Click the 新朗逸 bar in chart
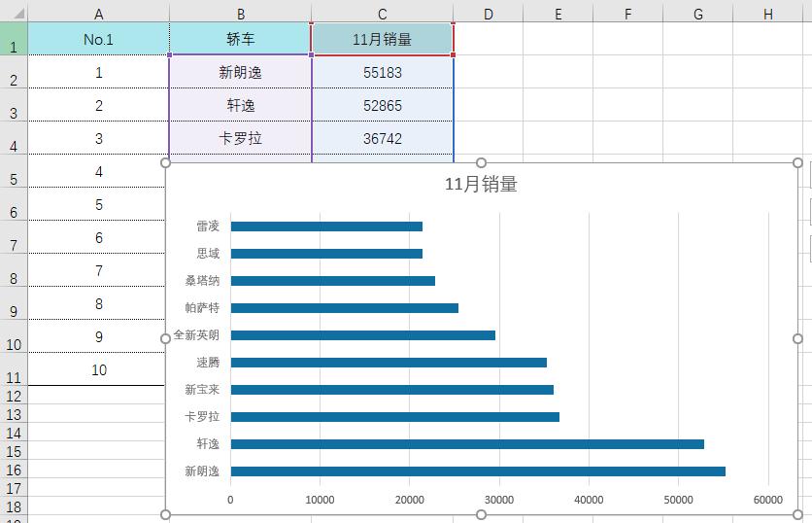This screenshot has width=812, height=523. pyautogui.click(x=478, y=471)
